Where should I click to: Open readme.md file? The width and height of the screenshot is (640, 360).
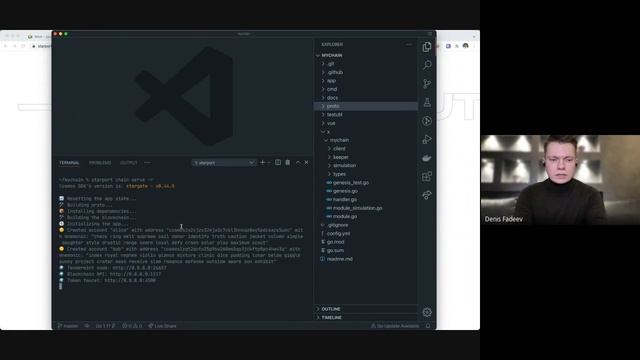point(366,259)
